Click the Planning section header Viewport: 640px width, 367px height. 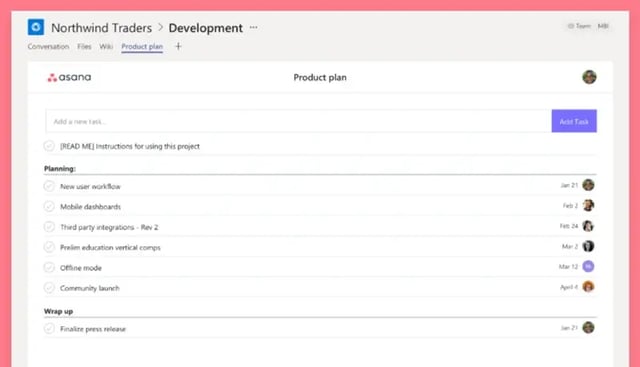pyautogui.click(x=60, y=169)
